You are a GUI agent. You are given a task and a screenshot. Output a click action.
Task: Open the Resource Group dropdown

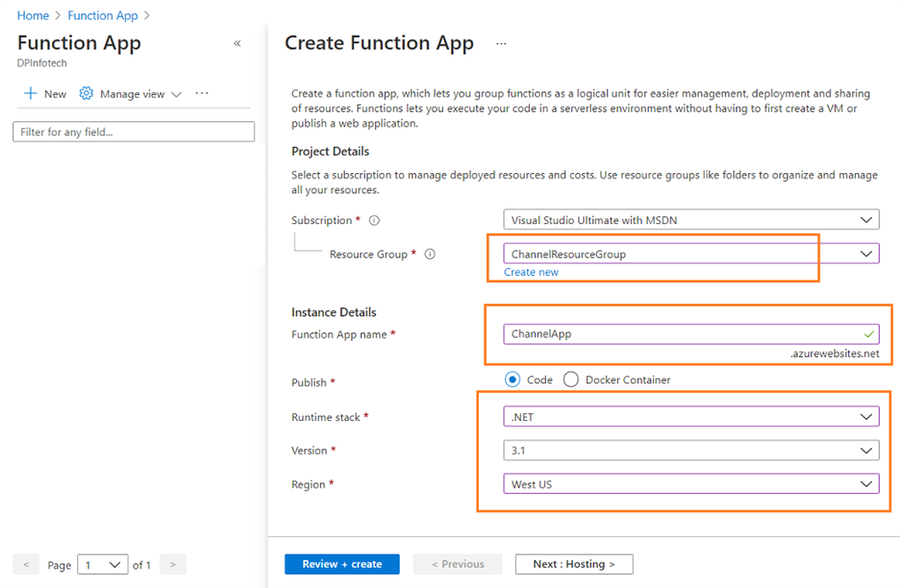click(867, 254)
